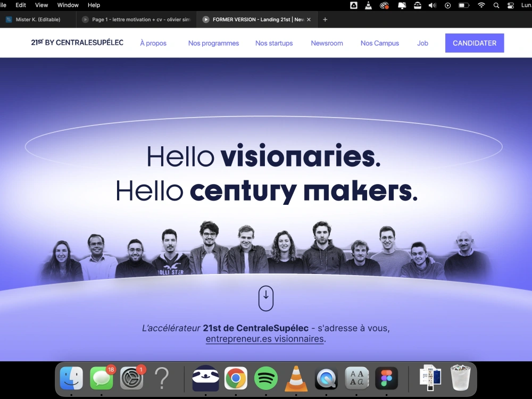The image size is (532, 399).
Task: Open Finder from the Dock
Action: 71,378
